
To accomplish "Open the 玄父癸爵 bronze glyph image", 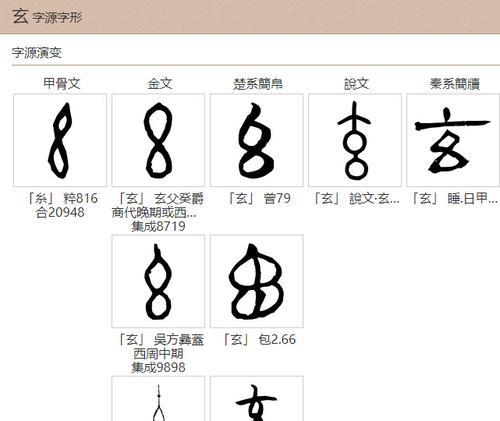I will pyautogui.click(x=158, y=140).
